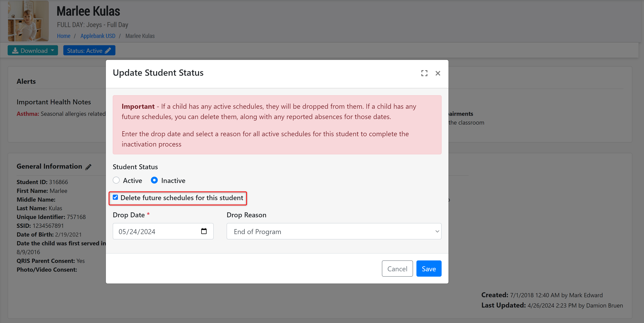
Task: Click Marlee Kulas profile photo
Action: [x=28, y=21]
